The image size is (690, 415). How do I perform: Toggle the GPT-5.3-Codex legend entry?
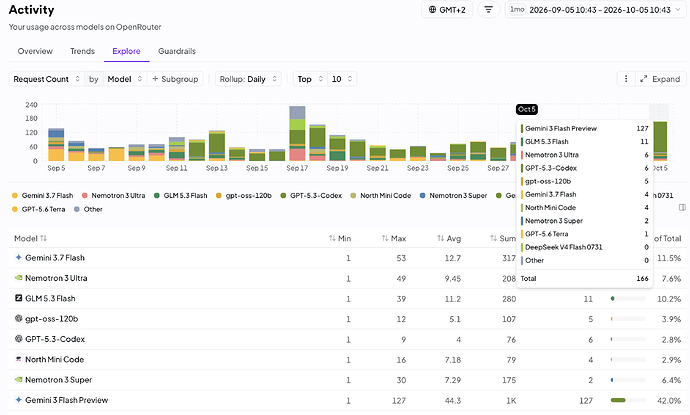[311, 195]
